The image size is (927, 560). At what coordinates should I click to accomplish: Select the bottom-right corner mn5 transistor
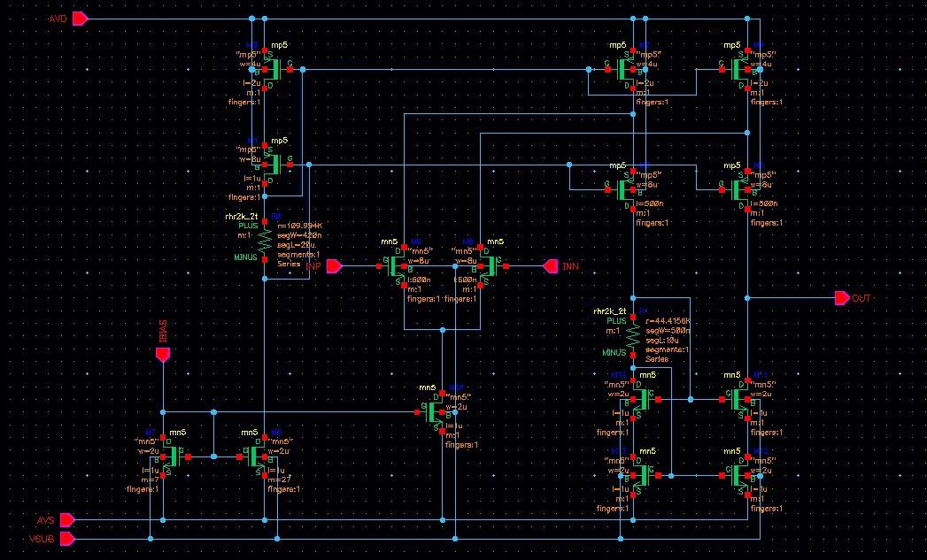(741, 475)
